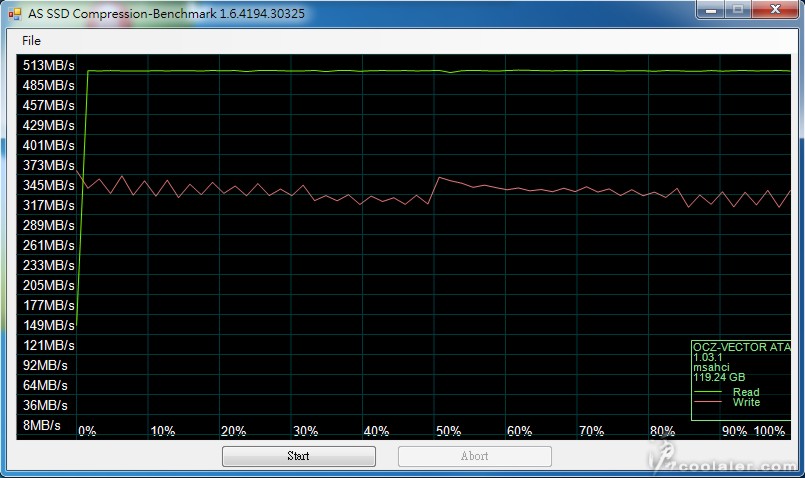Open the File menu

tap(31, 41)
